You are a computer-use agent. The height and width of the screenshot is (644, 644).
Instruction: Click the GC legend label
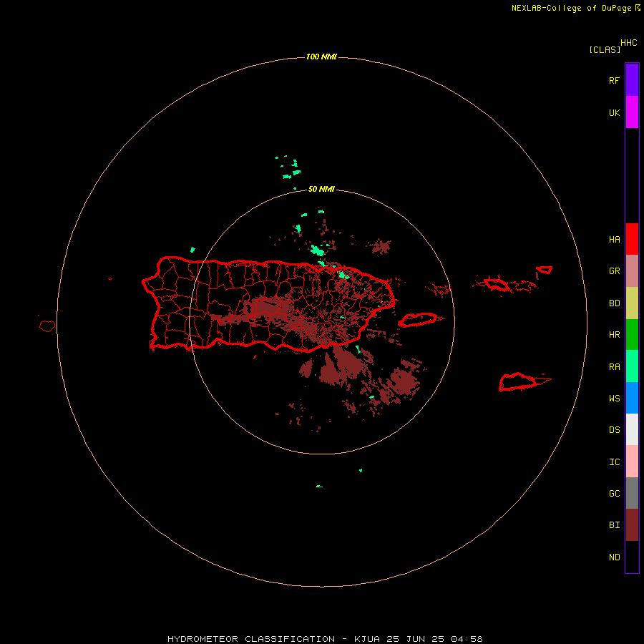(614, 494)
